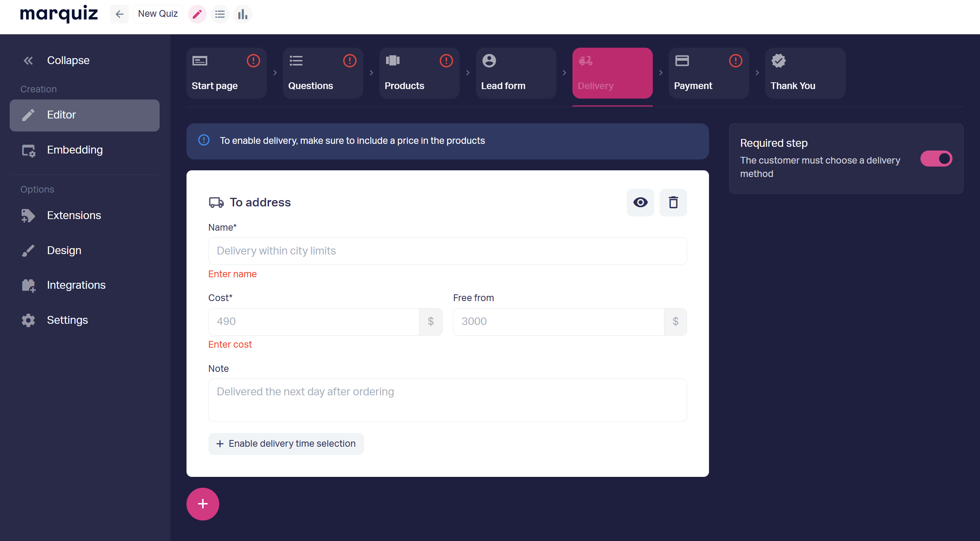Expand Enable delivery time selection
The height and width of the screenshot is (541, 980).
286,443
